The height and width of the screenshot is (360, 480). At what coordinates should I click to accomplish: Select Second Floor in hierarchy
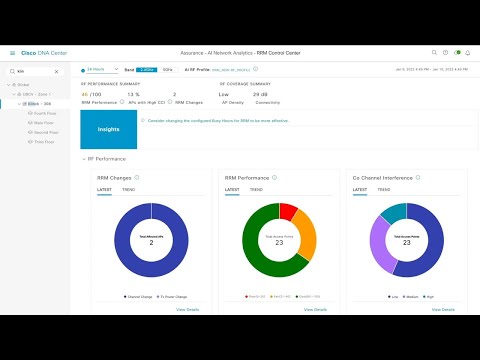pyautogui.click(x=46, y=132)
